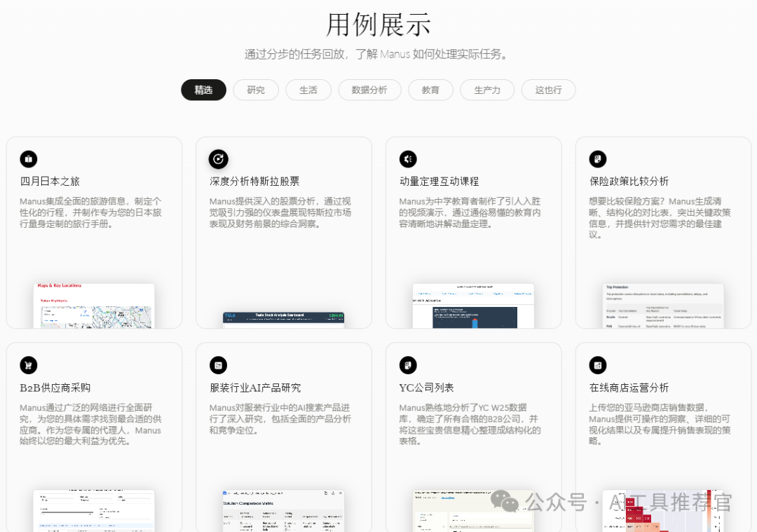Open the 四月日本之旅 card title
Screen dimensions: 757x532
[x=50, y=182]
